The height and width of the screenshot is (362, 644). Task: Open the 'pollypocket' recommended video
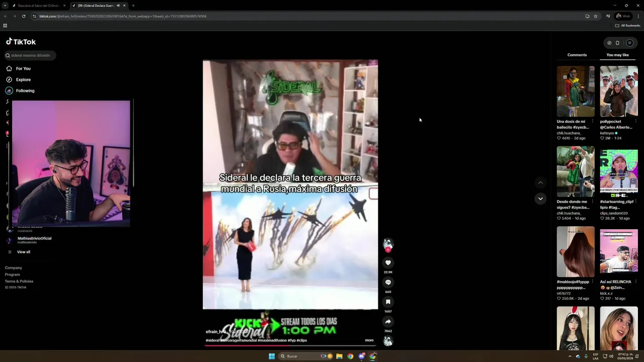pos(619,91)
